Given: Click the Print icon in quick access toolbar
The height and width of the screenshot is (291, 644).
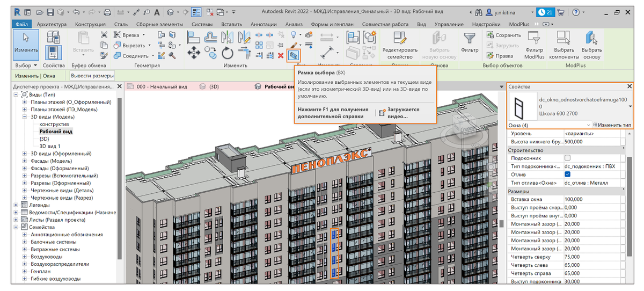Looking at the screenshot, I should pos(107,12).
